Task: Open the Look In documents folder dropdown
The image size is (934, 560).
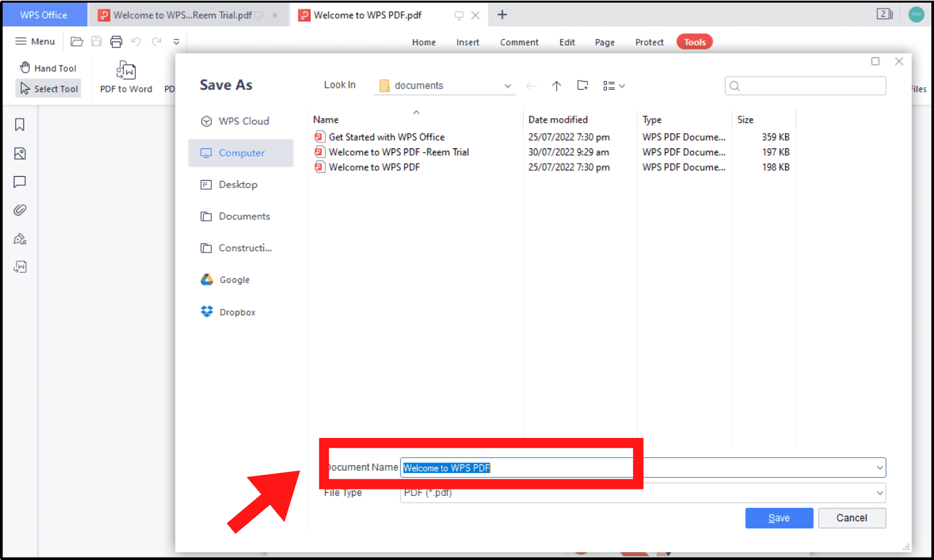Action: pyautogui.click(x=445, y=86)
